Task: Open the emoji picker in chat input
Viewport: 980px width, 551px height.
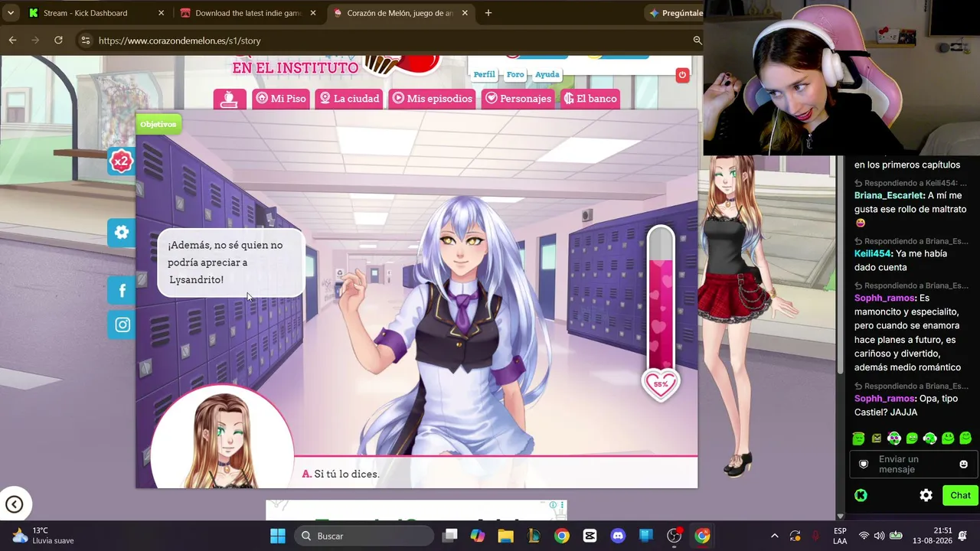Action: [963, 465]
